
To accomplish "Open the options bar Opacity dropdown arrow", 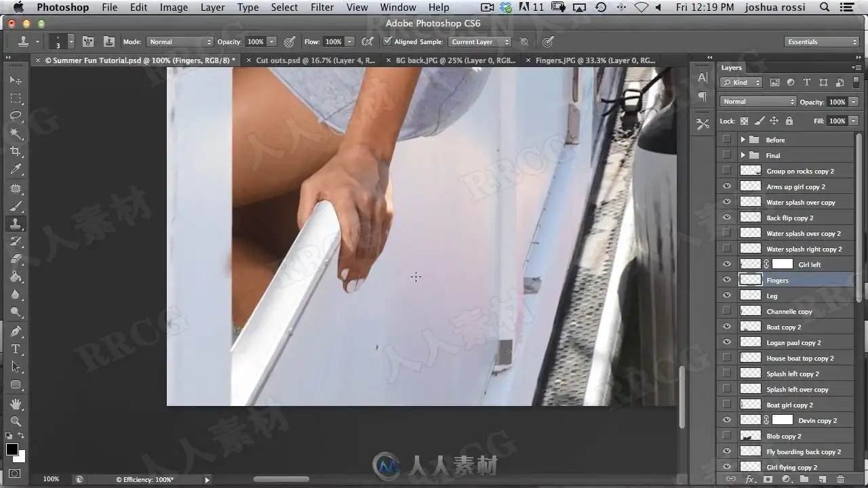I will (x=272, y=42).
